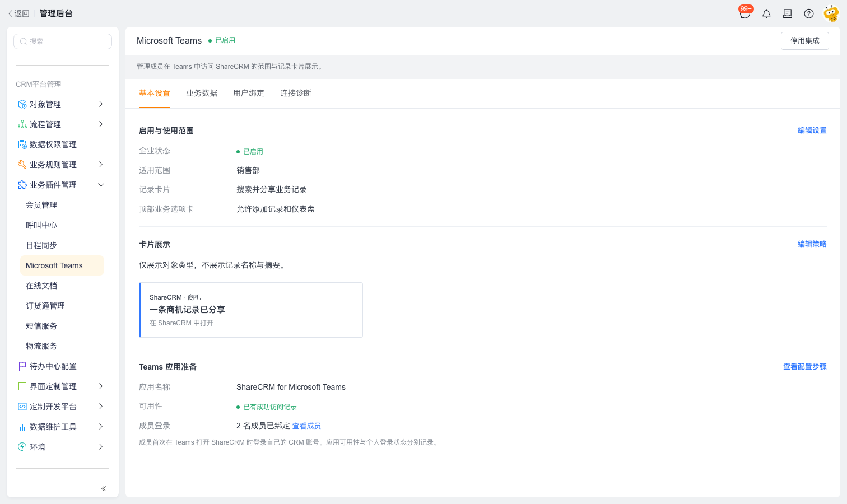Open 物流服务 in sidebar
This screenshot has width=847, height=504.
62,346
